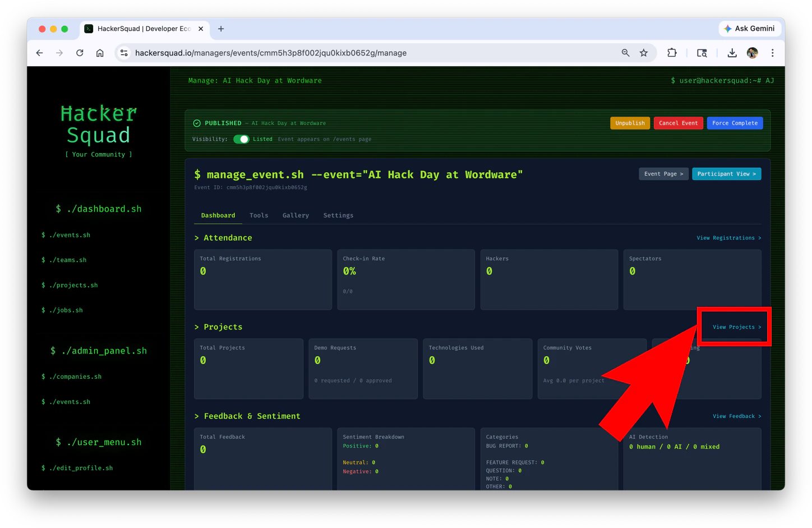Bookmark the page via the star icon
Screen dimensions: 812x528
[644, 53]
